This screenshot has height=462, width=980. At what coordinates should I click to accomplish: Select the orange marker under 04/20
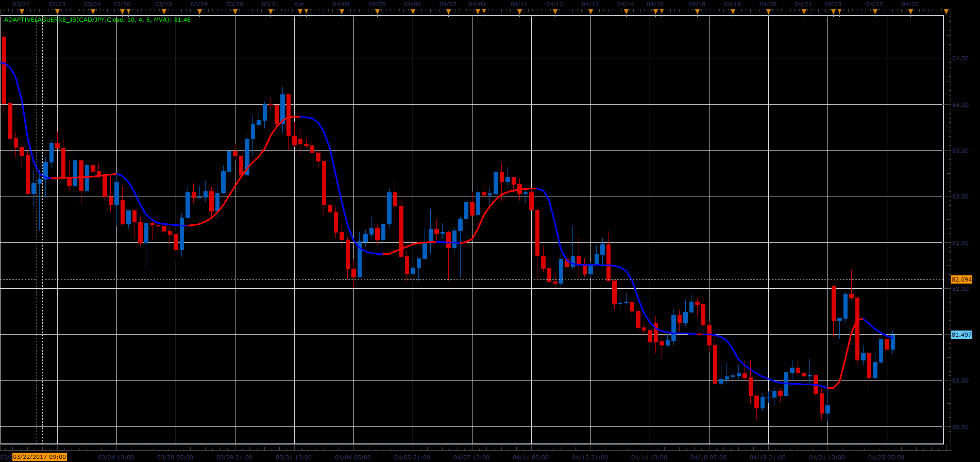click(768, 12)
